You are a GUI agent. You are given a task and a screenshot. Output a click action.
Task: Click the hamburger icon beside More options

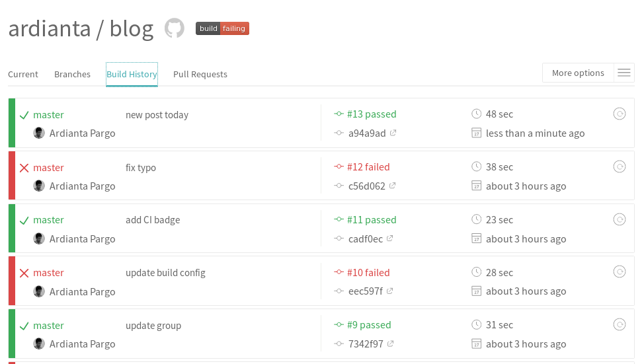pos(624,73)
